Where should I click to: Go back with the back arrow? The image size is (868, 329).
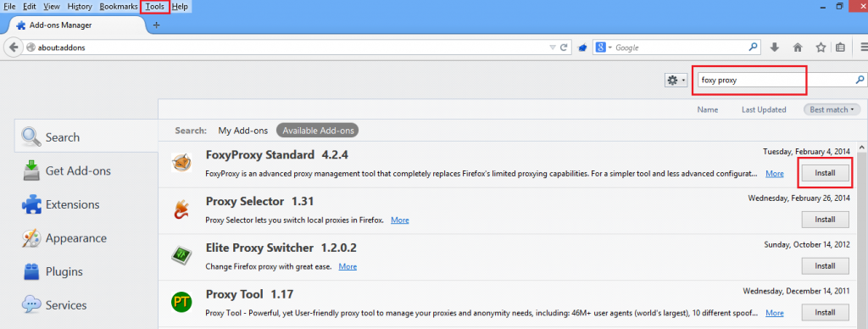pos(14,47)
